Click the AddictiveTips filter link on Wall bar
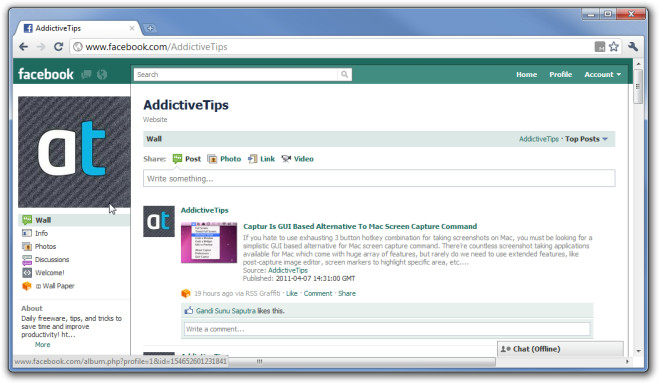Viewport: 660px width, 384px height. [539, 139]
